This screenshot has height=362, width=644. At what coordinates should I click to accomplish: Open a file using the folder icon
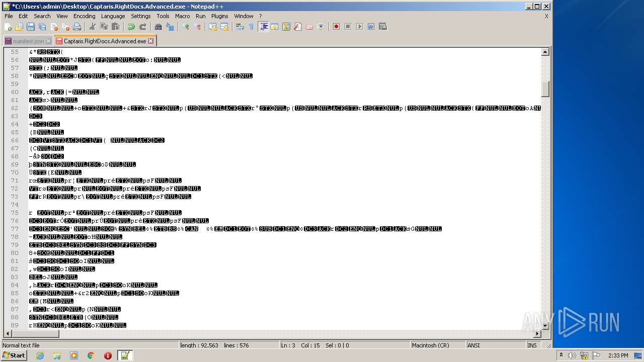pos(19,27)
